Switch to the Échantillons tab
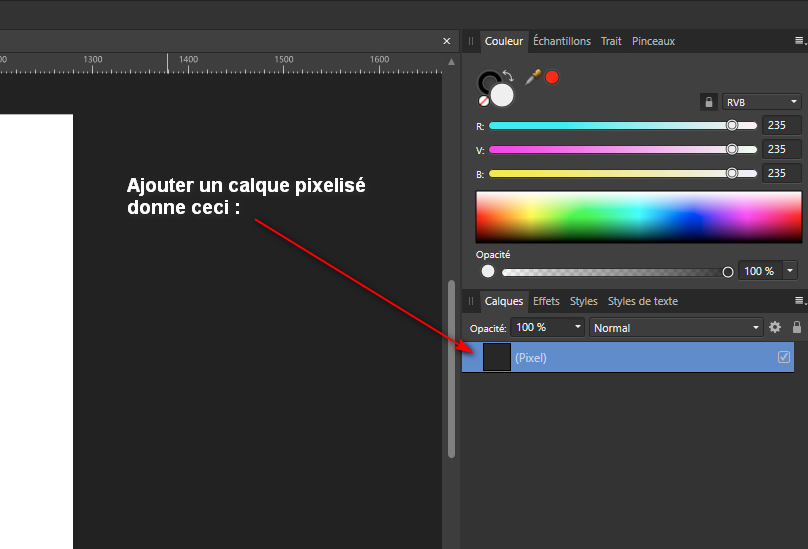This screenshot has width=808, height=549. tap(562, 41)
